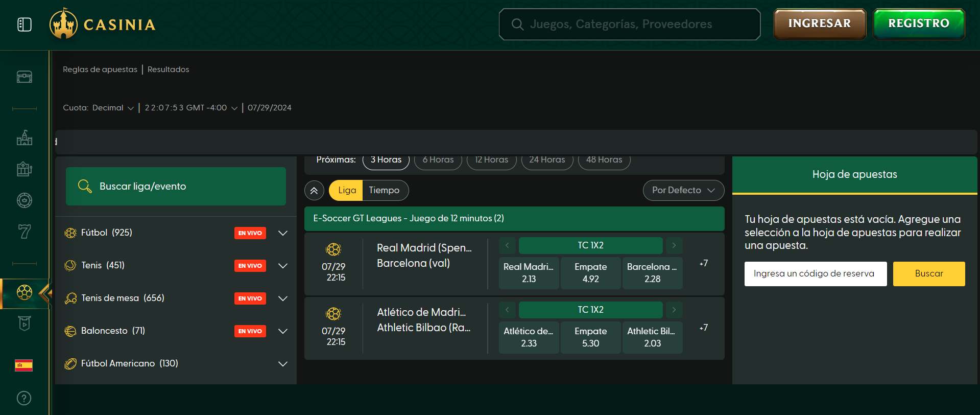
Task: Open the GMT -4:00 timezone dropdown
Action: (x=191, y=108)
